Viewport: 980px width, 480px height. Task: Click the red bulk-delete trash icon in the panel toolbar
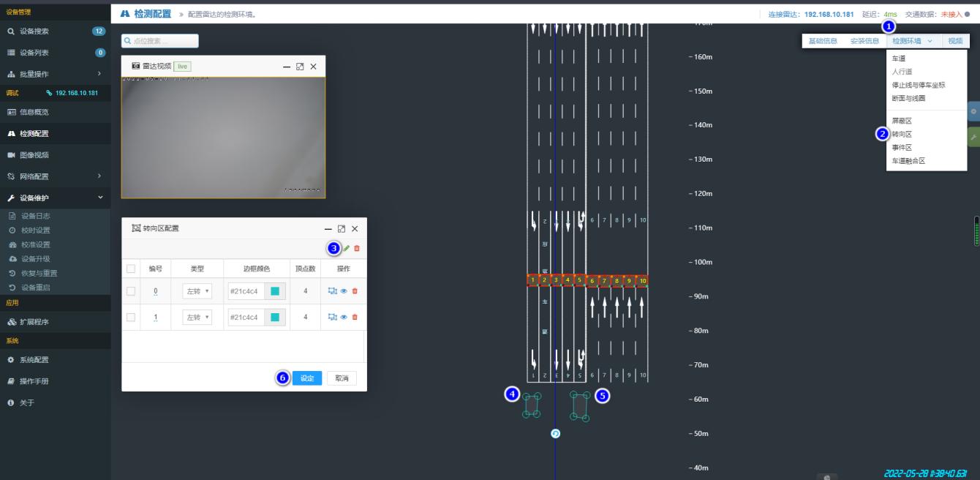pyautogui.click(x=357, y=249)
